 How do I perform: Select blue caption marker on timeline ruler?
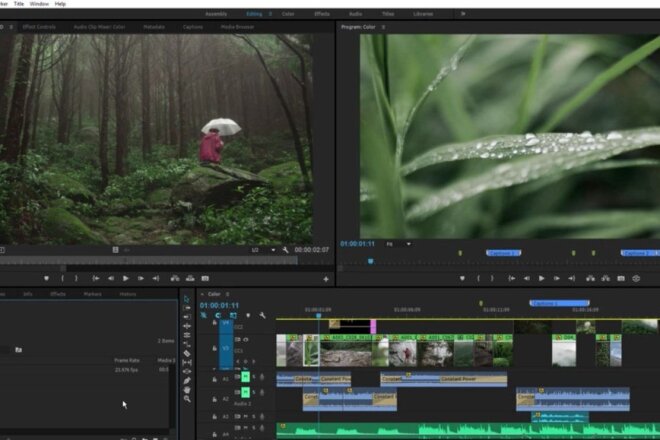coord(559,303)
